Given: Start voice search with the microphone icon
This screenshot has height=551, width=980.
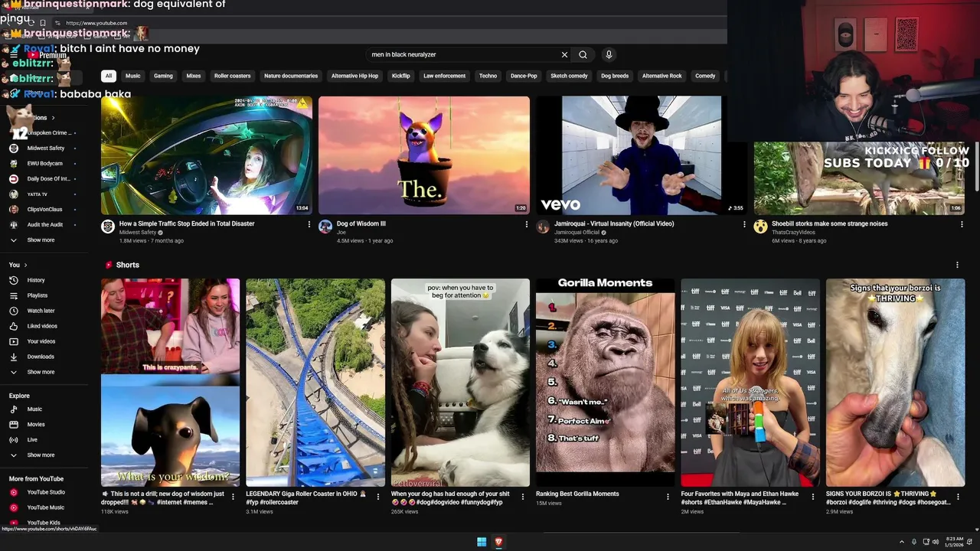Looking at the screenshot, I should pos(609,54).
